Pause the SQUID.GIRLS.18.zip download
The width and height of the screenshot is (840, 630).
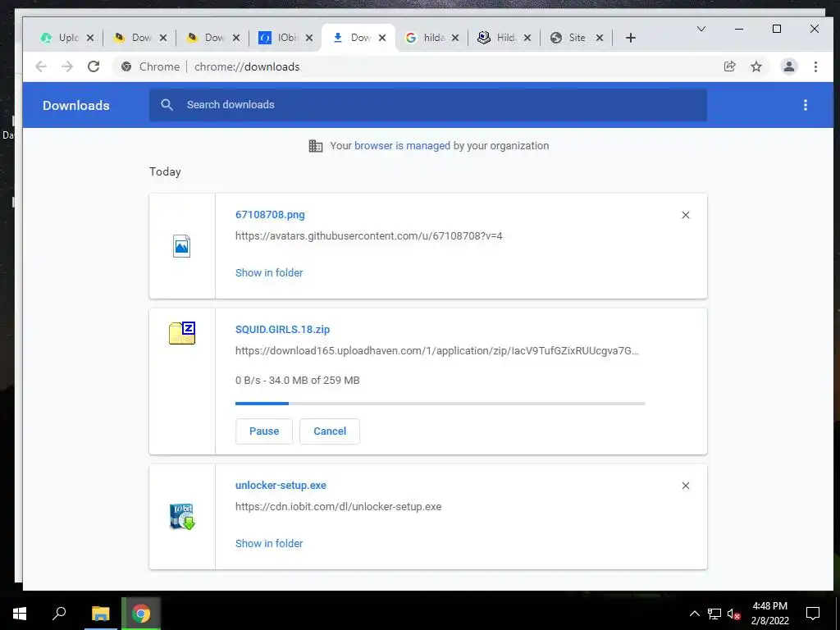tap(264, 431)
